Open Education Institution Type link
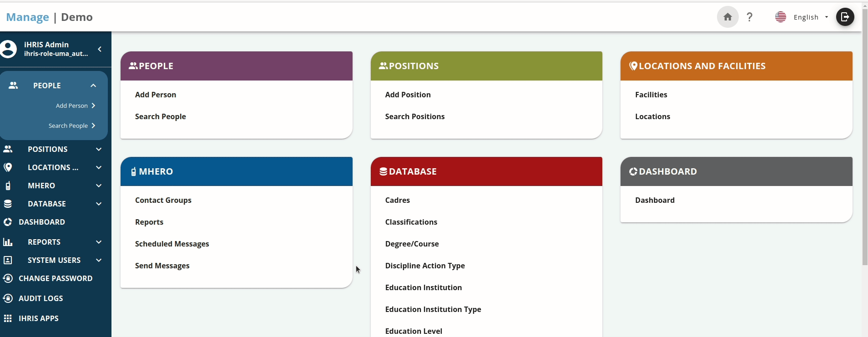868x337 pixels. tap(433, 309)
